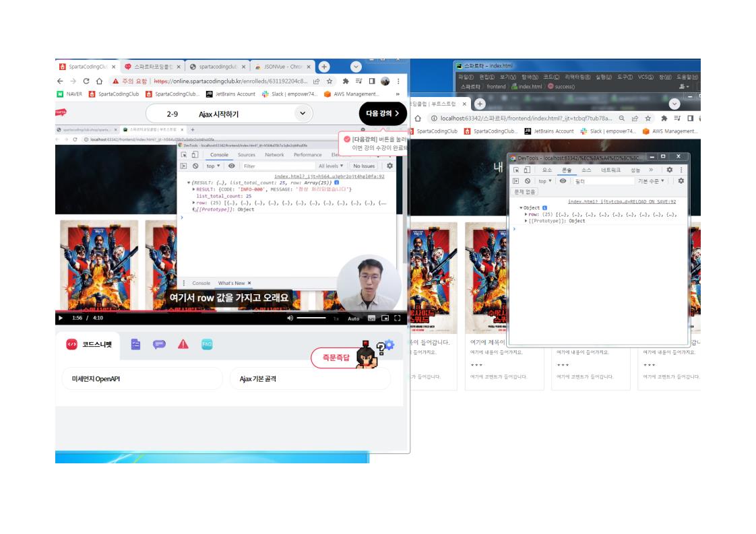Click the red warning triangle icon below video
This screenshot has width=756, height=534.
click(183, 344)
